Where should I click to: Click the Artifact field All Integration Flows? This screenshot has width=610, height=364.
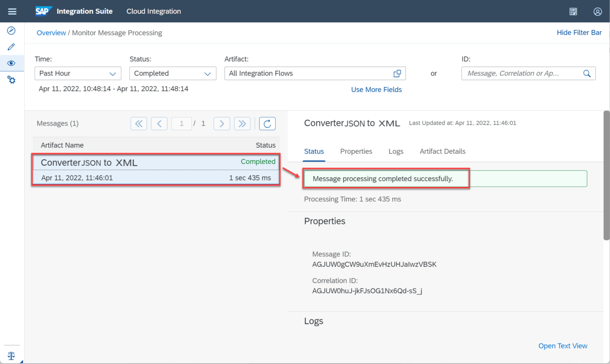(315, 73)
